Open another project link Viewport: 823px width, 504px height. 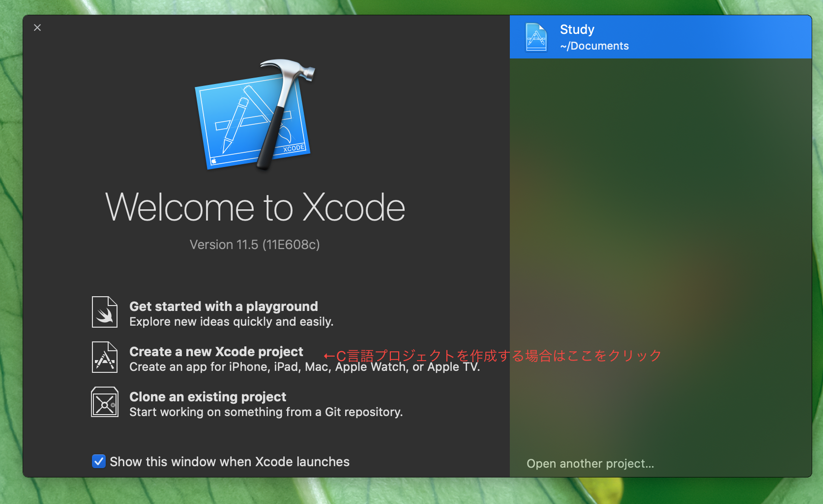point(590,463)
